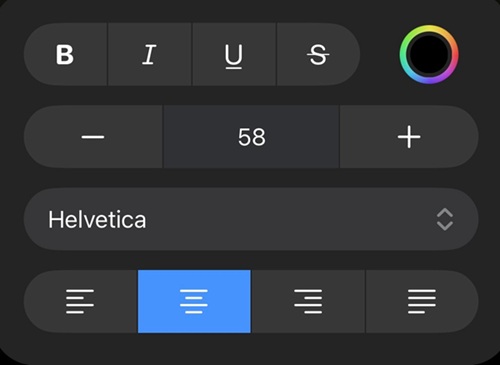500x365 pixels.
Task: Step the size 58 field down by one
Action: (93, 137)
